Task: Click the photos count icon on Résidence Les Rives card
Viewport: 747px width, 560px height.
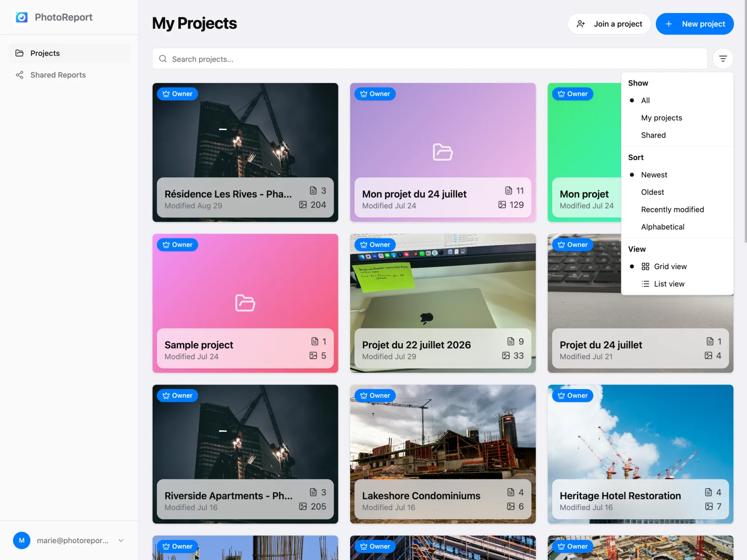Action: point(303,204)
